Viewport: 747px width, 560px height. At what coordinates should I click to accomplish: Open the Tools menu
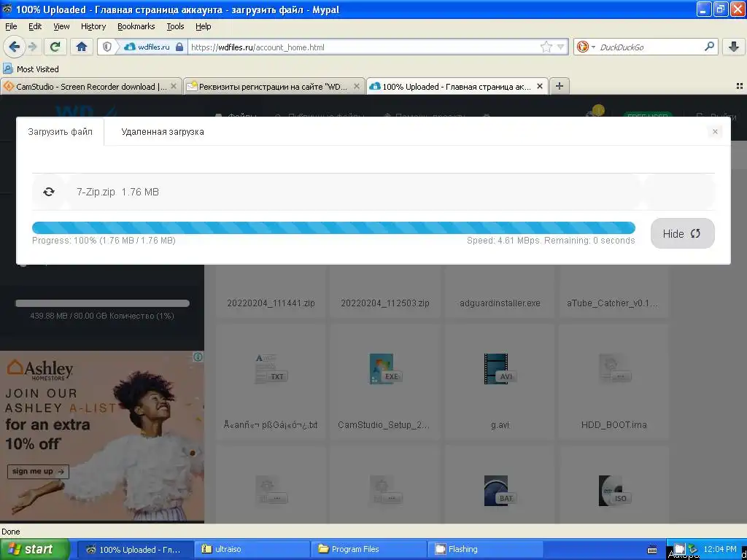point(175,26)
